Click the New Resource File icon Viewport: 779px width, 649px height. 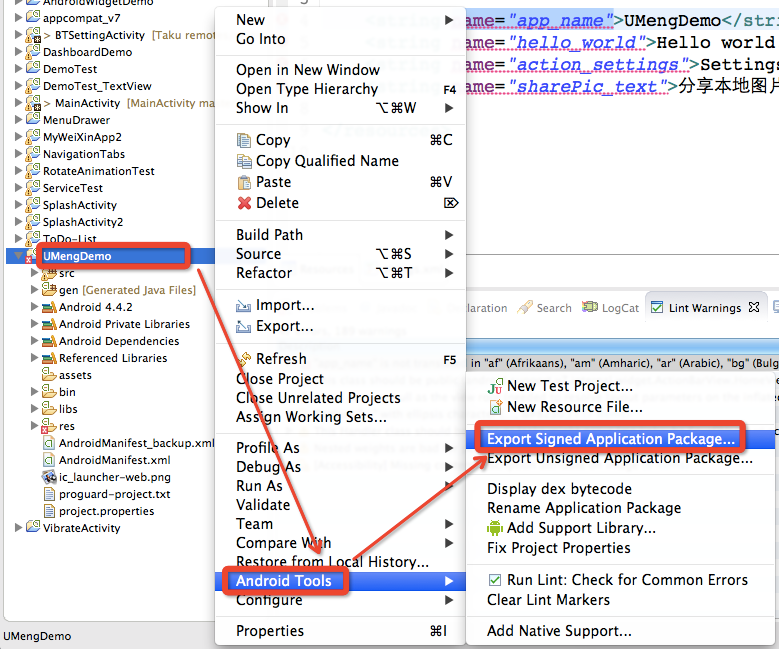[495, 407]
